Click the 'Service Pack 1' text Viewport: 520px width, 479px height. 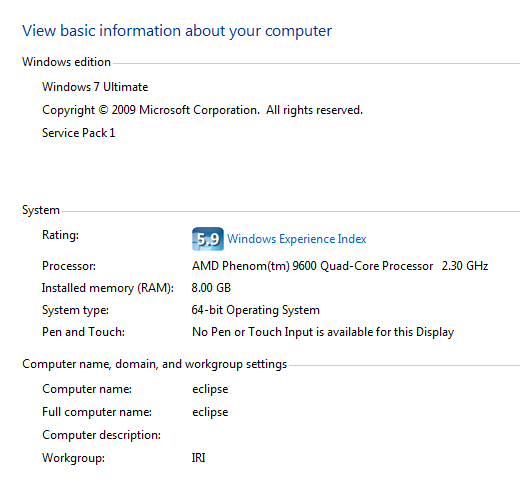(x=79, y=133)
